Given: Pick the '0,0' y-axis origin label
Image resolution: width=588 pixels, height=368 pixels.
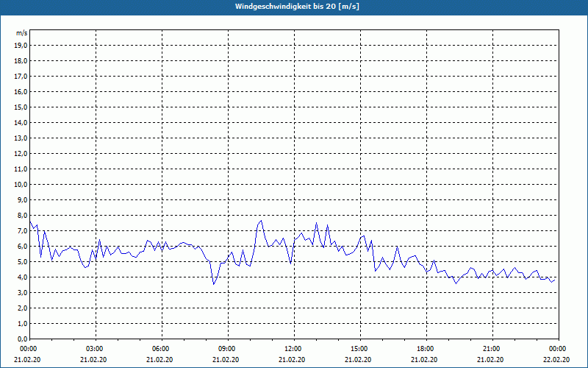Looking at the screenshot, I should click(x=23, y=339).
